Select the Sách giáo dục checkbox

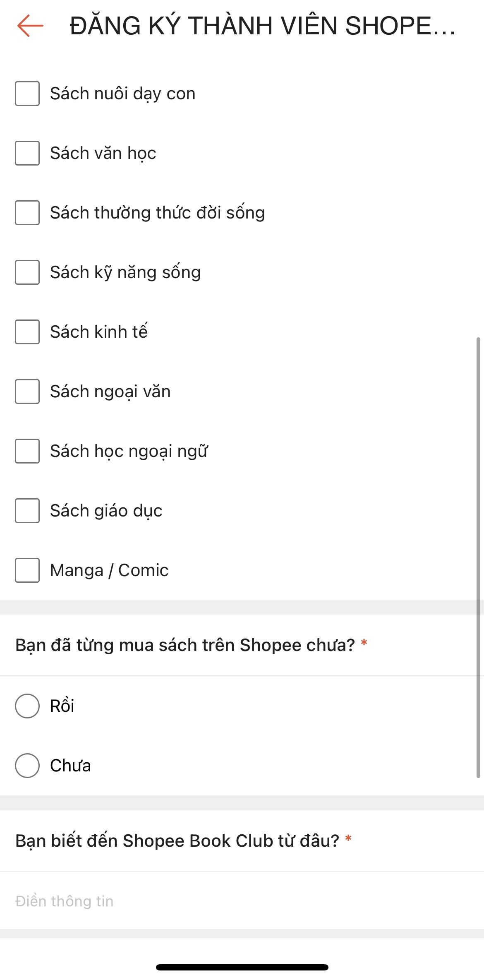click(x=27, y=511)
